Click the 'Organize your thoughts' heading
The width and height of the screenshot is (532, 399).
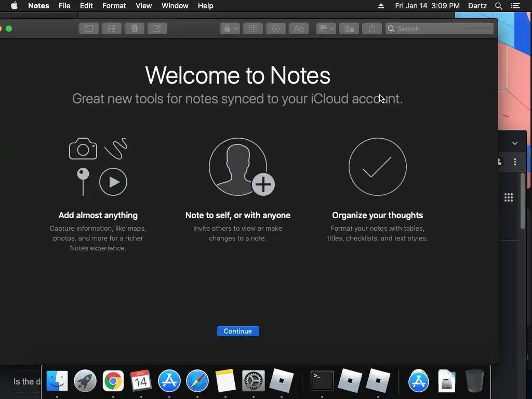click(378, 215)
